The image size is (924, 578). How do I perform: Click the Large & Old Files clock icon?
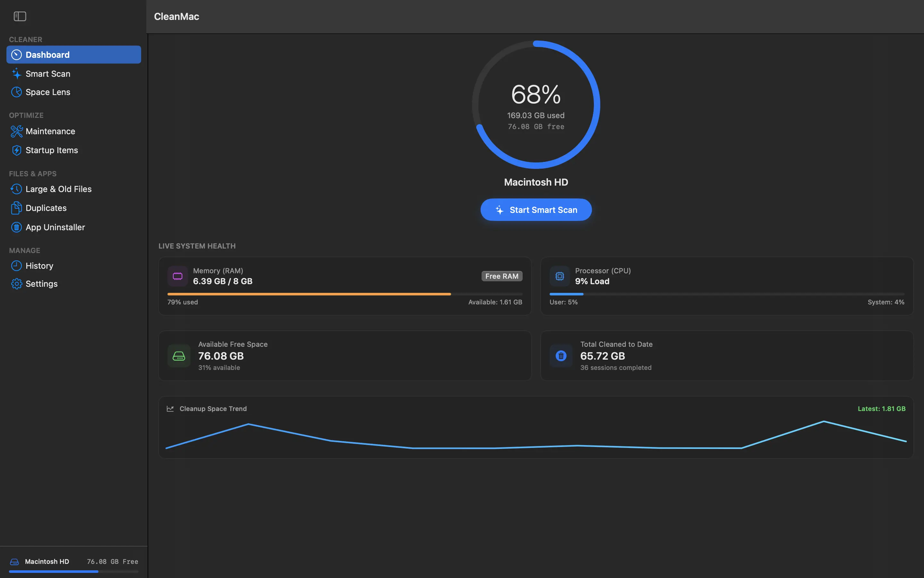point(16,189)
